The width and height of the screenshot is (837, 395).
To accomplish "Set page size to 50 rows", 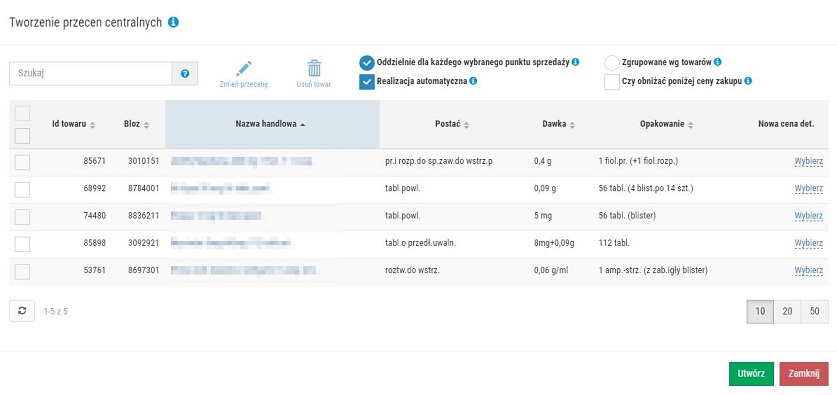I will [x=815, y=312].
